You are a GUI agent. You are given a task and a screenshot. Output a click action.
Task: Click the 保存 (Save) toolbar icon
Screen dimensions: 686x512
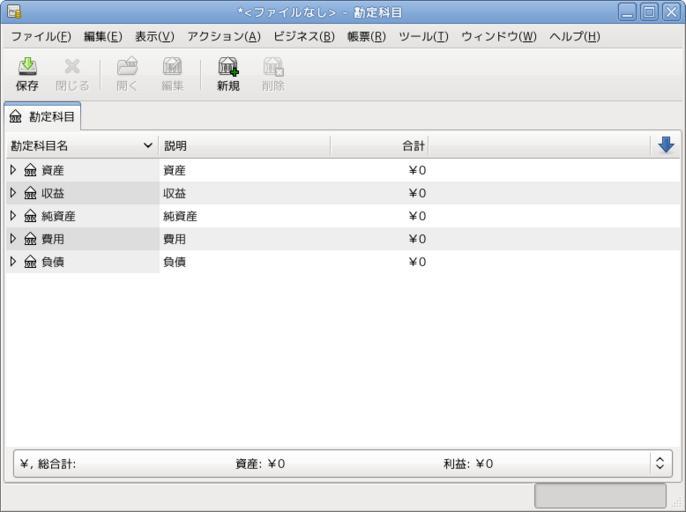coord(27,67)
